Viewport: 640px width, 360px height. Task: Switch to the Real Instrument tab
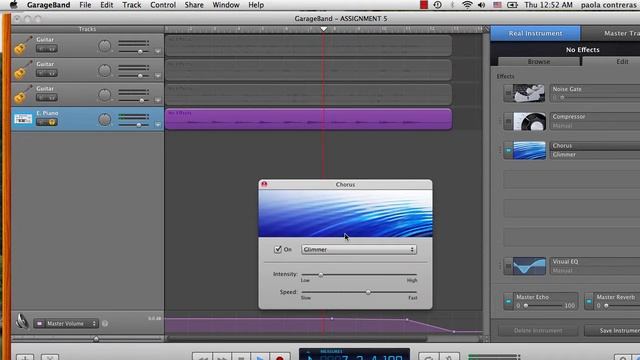[x=536, y=33]
